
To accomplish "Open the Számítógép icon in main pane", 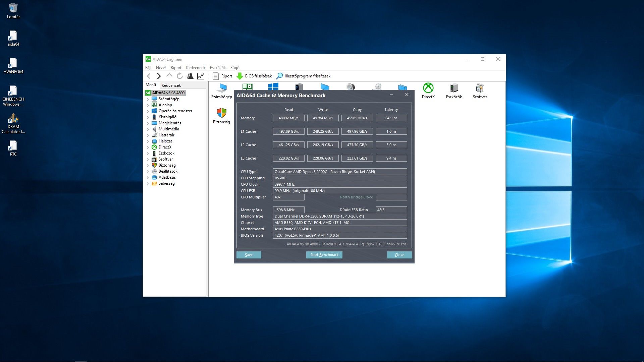I will click(x=221, y=91).
